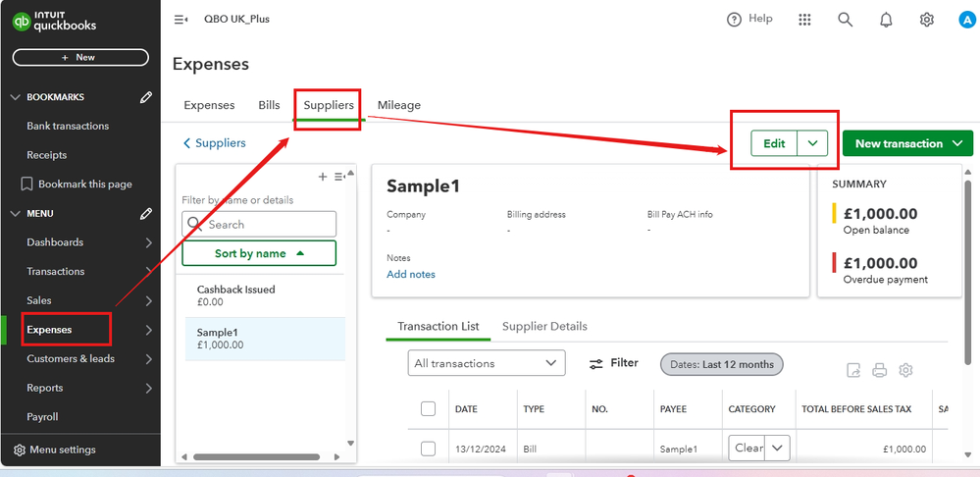
Task: Open the notifications bell
Action: click(x=886, y=20)
